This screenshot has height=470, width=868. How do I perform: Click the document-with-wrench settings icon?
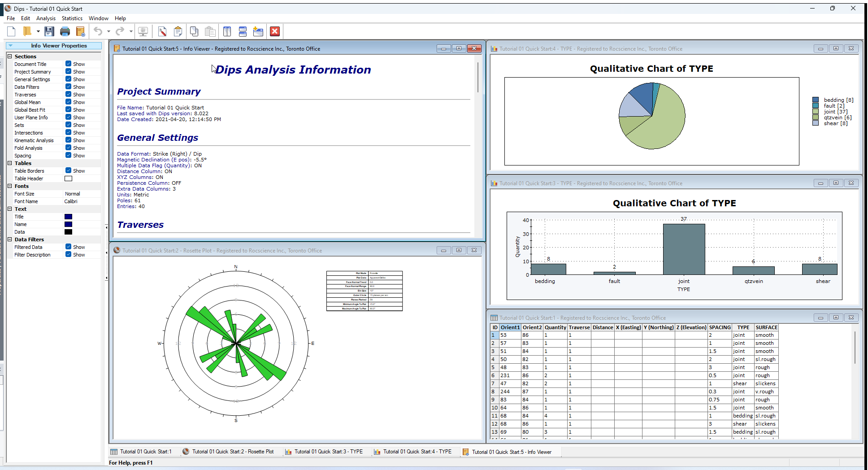point(162,31)
